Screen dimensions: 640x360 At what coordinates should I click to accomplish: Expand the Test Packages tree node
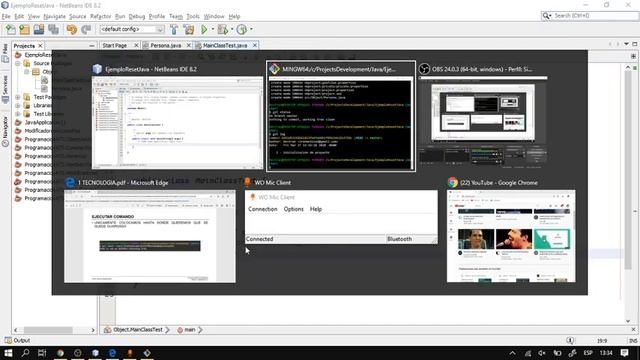pyautogui.click(x=18, y=97)
